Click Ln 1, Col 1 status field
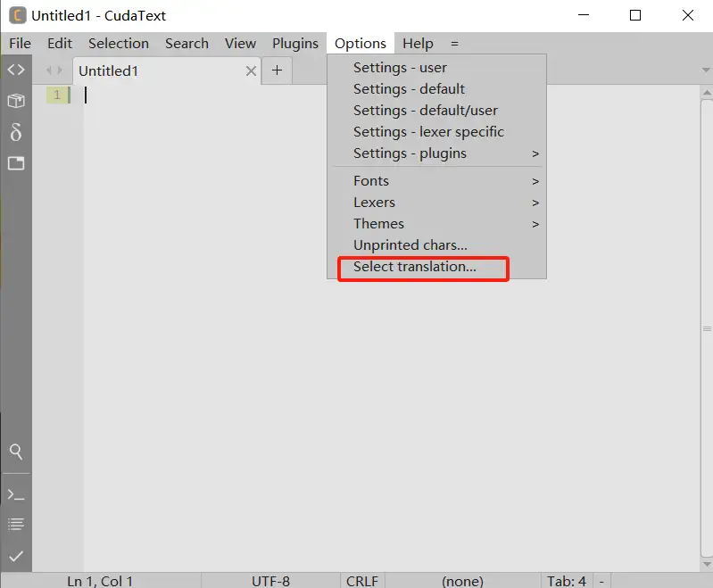Image resolution: width=713 pixels, height=588 pixels. coord(100,581)
